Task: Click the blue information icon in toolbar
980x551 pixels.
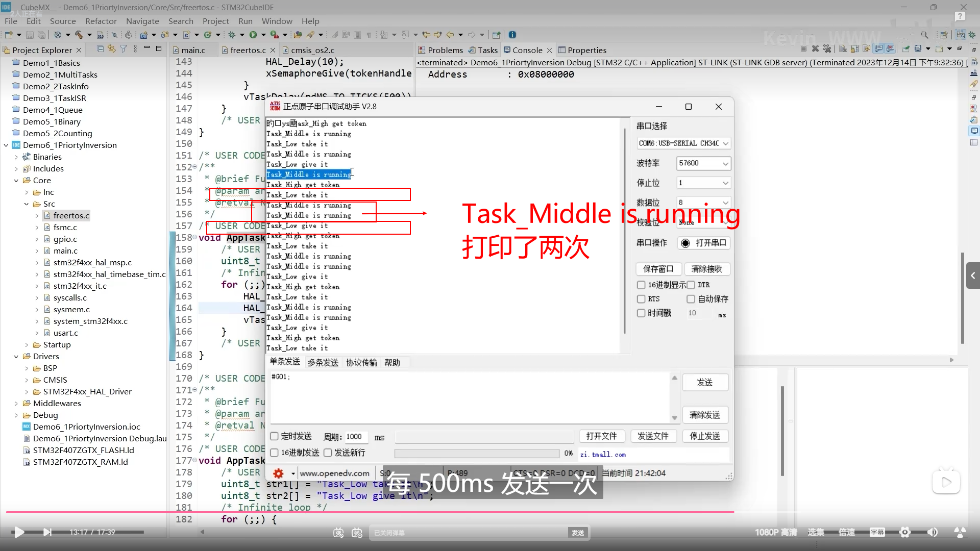Action: pos(512,35)
